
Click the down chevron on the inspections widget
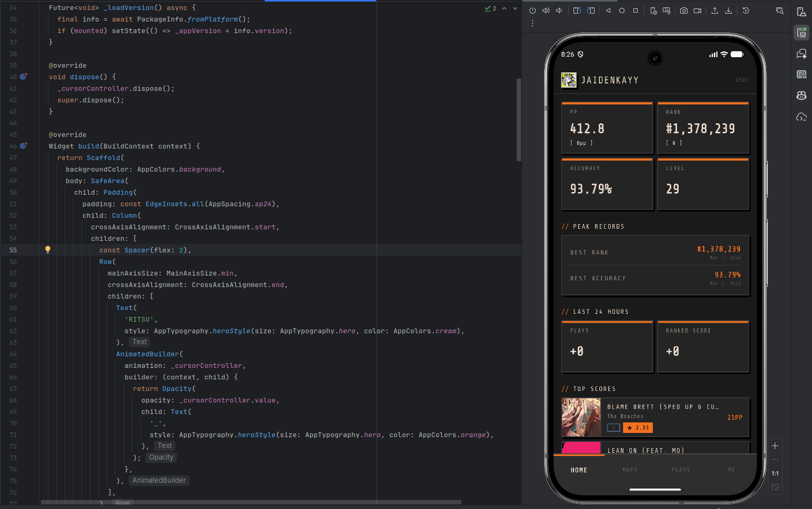coord(515,8)
